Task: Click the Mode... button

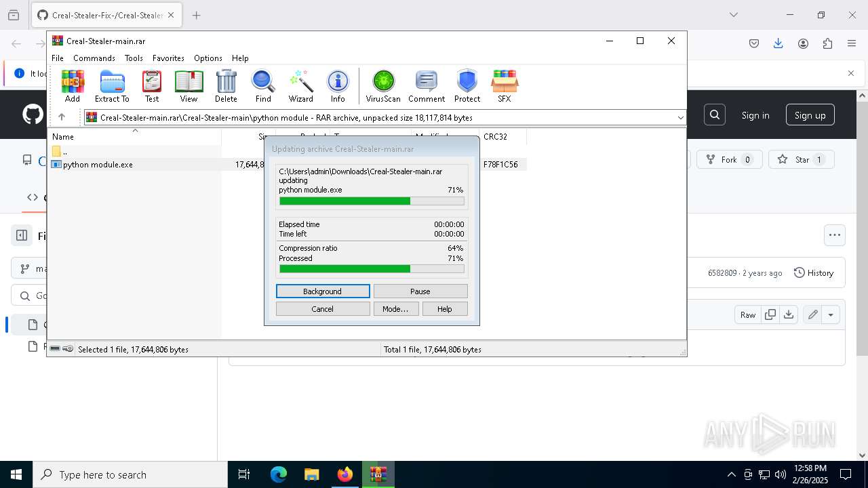Action: 395,309
